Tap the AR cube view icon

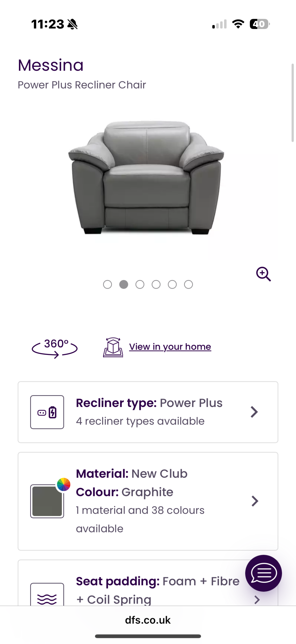(113, 347)
